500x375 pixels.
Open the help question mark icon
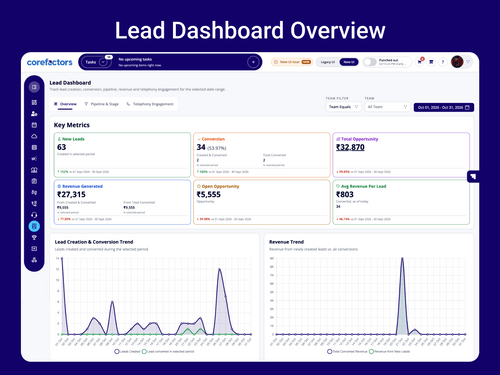(x=443, y=62)
